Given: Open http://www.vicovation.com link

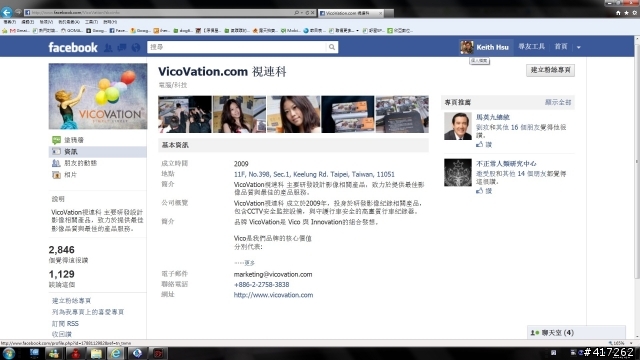Looking at the screenshot, I should click(273, 295).
